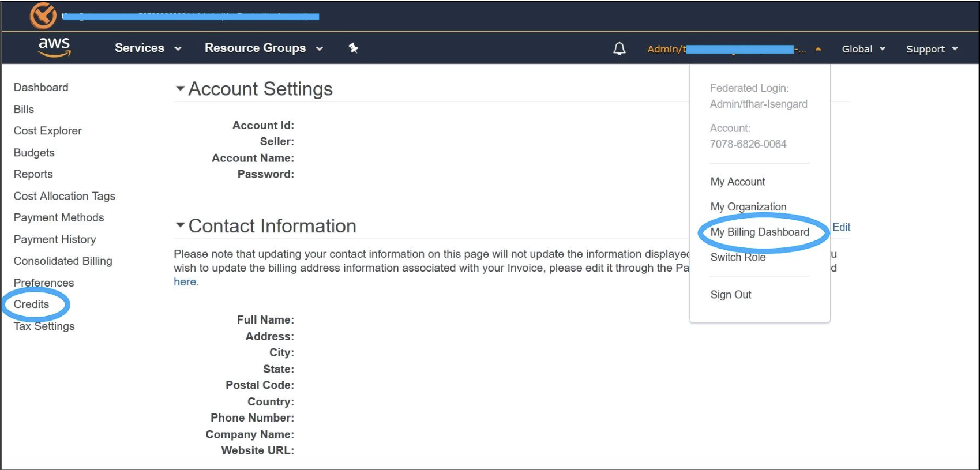Click the orange checkmark logo at top
980x470 pixels.
point(43,16)
